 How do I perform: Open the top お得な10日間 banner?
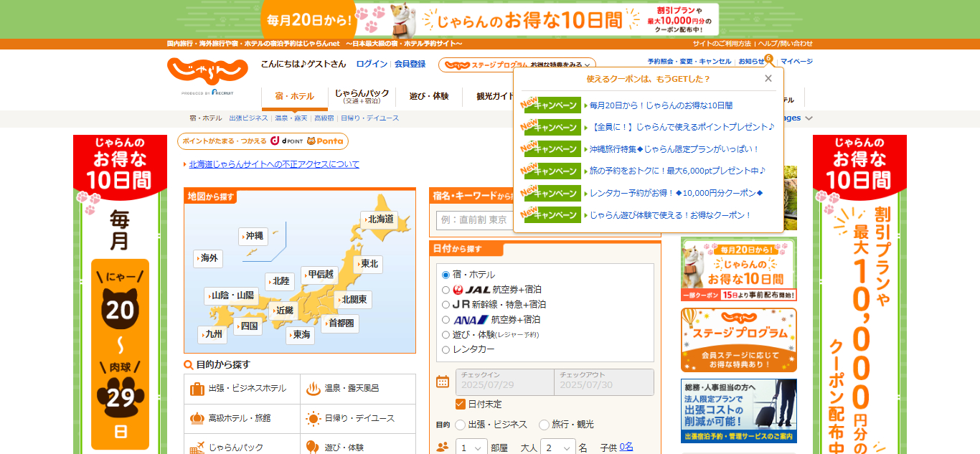489,19
